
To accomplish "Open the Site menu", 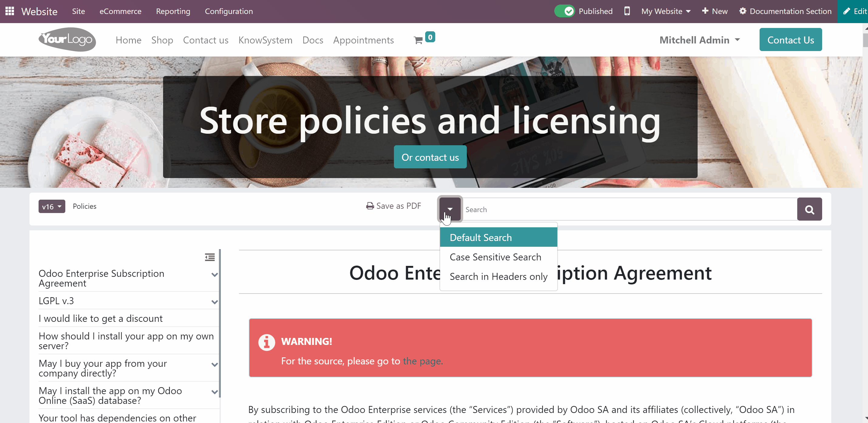I will [x=79, y=11].
